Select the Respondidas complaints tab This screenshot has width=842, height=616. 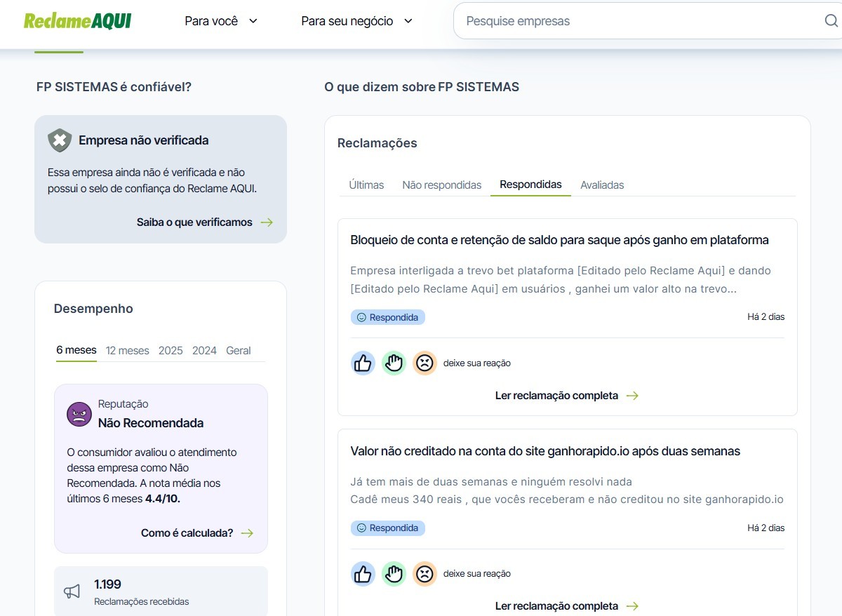[530, 185]
